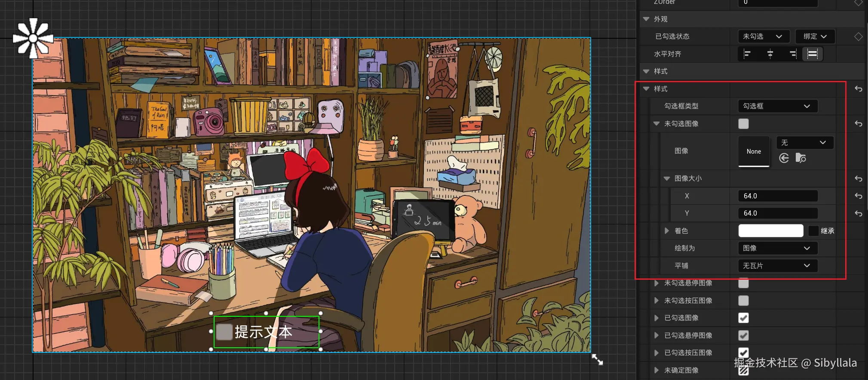The image size is (868, 380).
Task: Click the 图像 property label beside None thumbnail
Action: (x=681, y=151)
